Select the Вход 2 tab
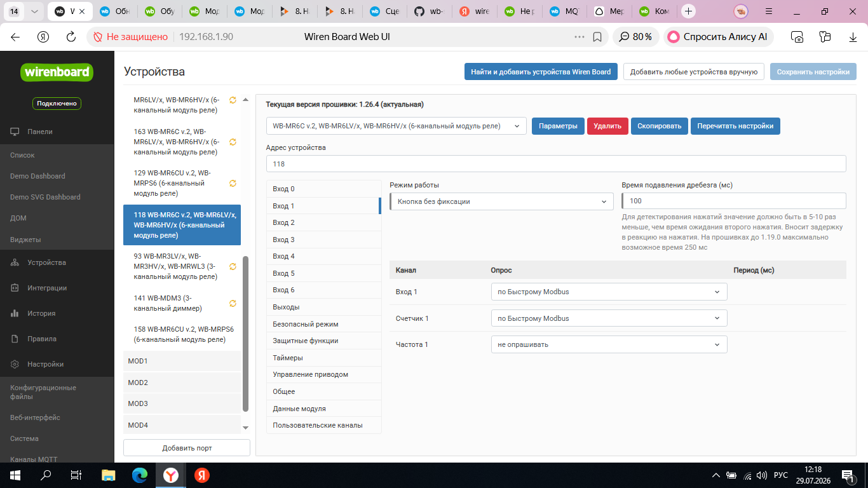Viewport: 868px width, 488px height. (x=323, y=222)
